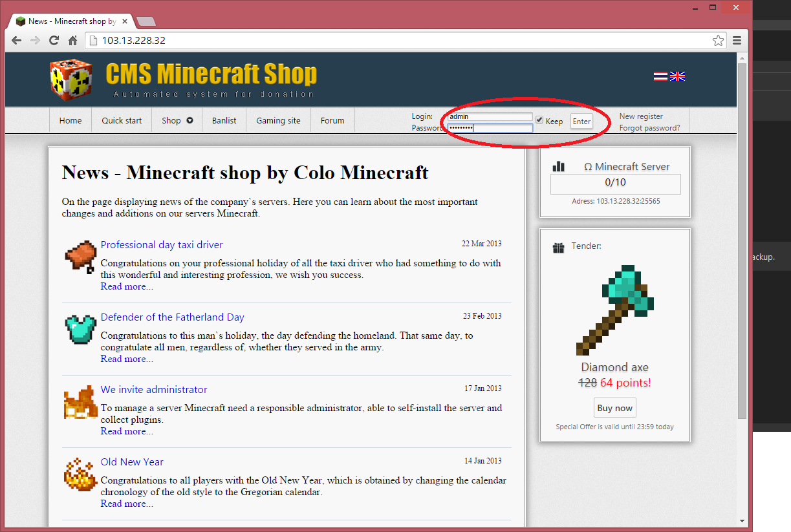791x532 pixels.
Task: Open the Home menu item
Action: [70, 120]
